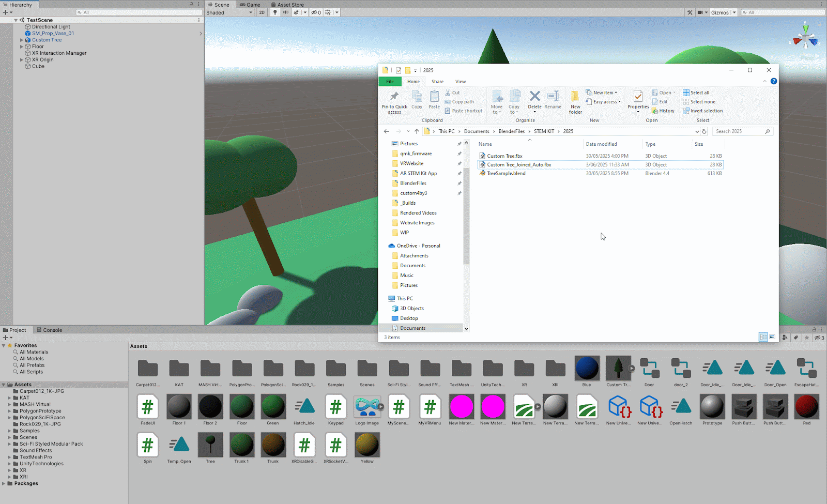Image resolution: width=827 pixels, height=504 pixels.
Task: Expand the Custom Tree hierarchy item
Action: point(22,40)
